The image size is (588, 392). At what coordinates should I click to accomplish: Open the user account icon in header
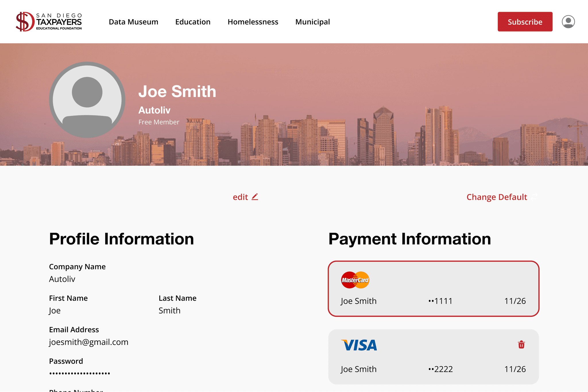568,22
